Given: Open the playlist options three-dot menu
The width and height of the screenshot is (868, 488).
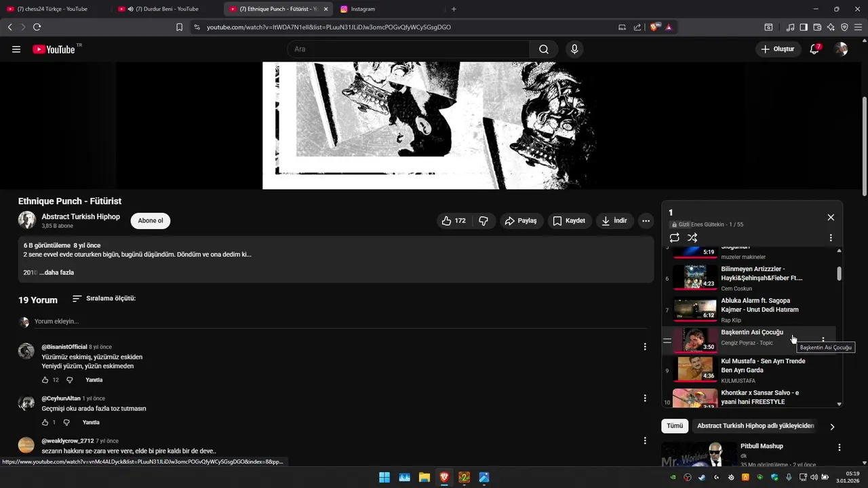Looking at the screenshot, I should pyautogui.click(x=831, y=238).
